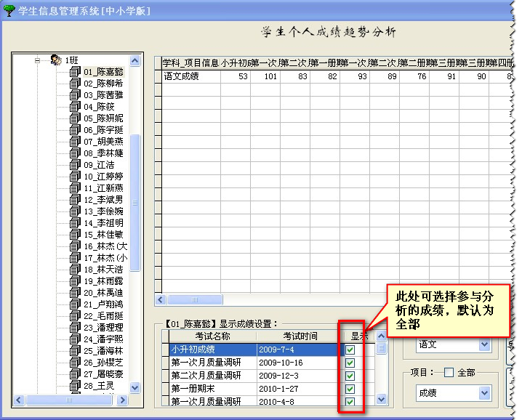The width and height of the screenshot is (522, 420).
Task: Click the 1班 class group icon
Action: [57, 60]
